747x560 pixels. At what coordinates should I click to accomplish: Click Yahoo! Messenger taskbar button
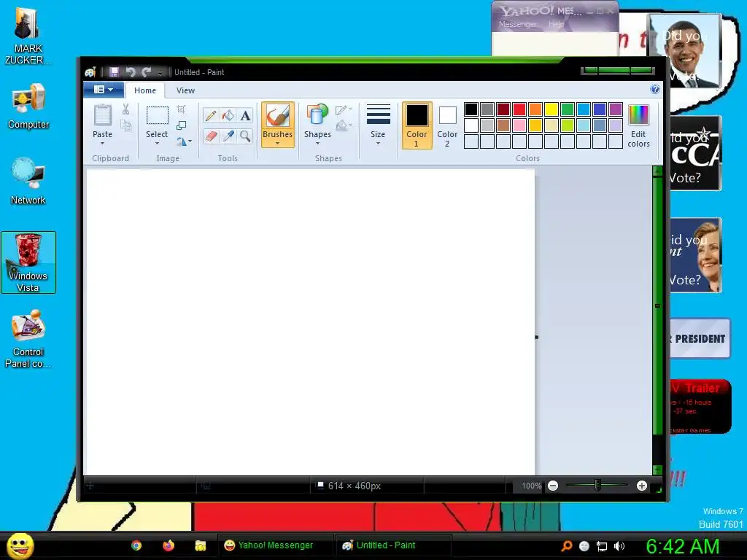click(x=275, y=545)
